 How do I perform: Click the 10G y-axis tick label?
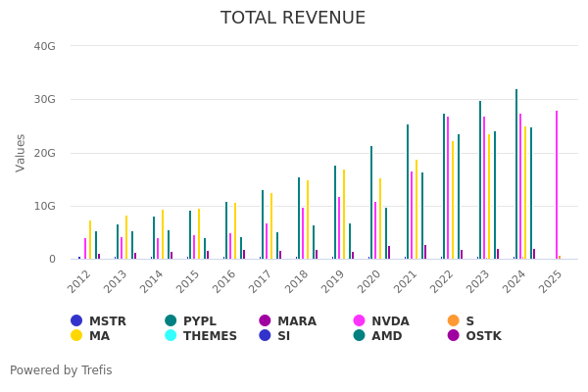click(44, 206)
